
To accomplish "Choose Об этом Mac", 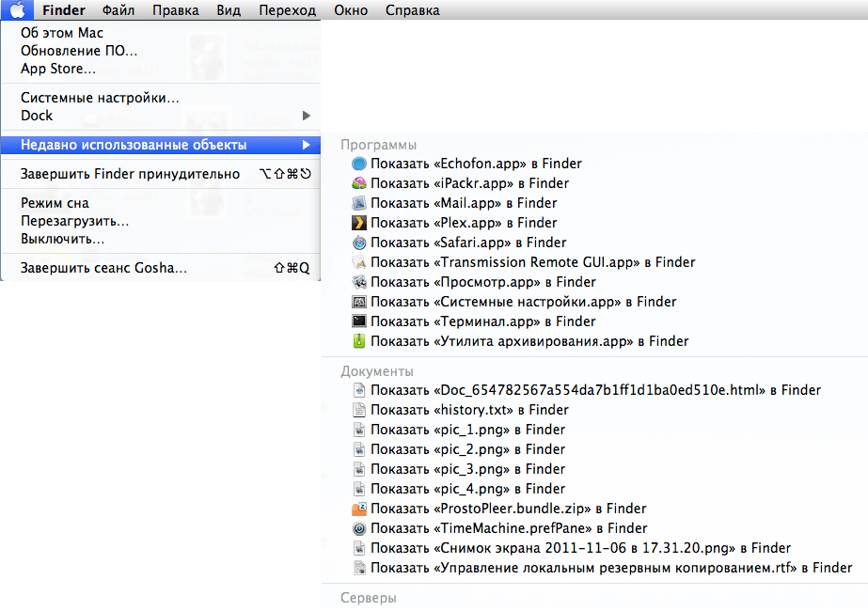I will (x=161, y=33).
